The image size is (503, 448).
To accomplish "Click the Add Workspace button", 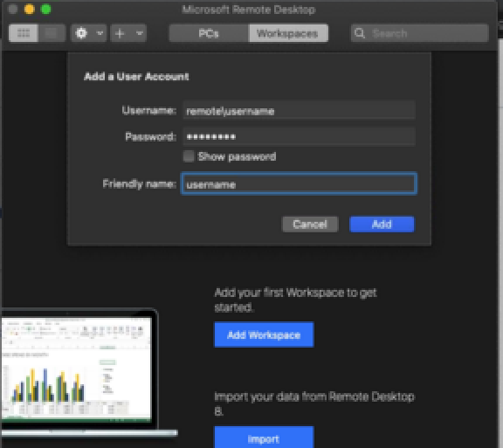I will [264, 334].
